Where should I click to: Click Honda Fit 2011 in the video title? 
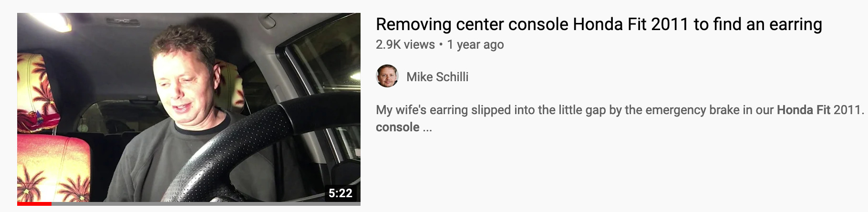click(631, 24)
